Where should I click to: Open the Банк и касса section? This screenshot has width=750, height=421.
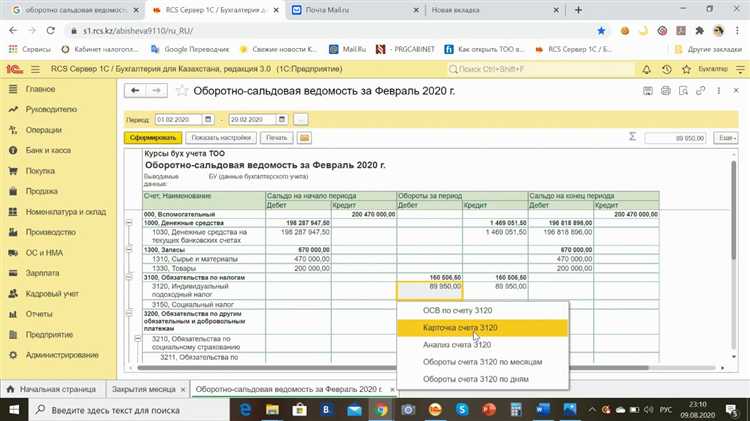[x=48, y=150]
